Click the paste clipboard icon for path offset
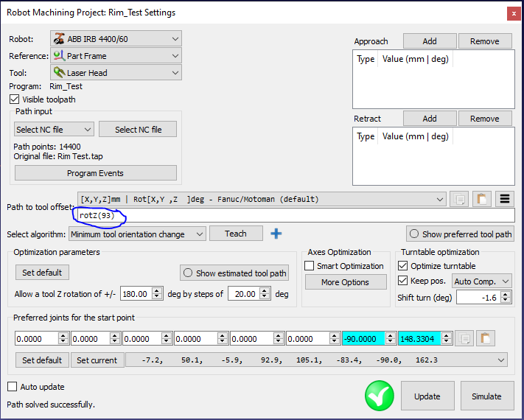This screenshot has width=524, height=420. [481, 199]
